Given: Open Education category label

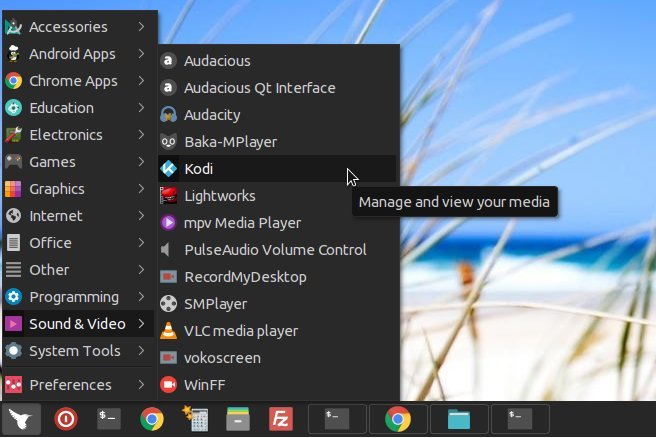Looking at the screenshot, I should 62,108.
